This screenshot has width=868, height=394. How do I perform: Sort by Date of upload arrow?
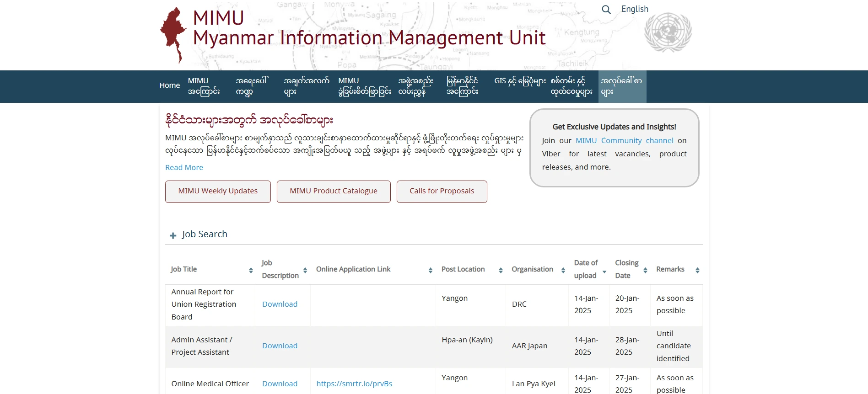pos(604,272)
